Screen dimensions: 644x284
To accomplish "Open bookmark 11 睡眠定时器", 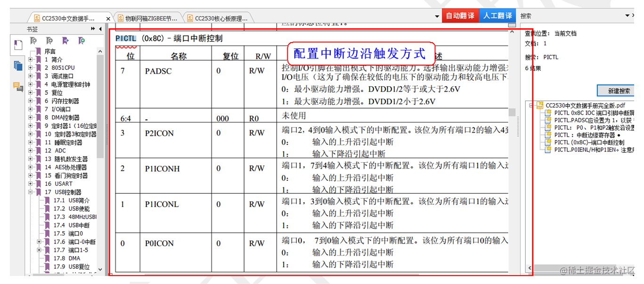I will click(x=64, y=142).
